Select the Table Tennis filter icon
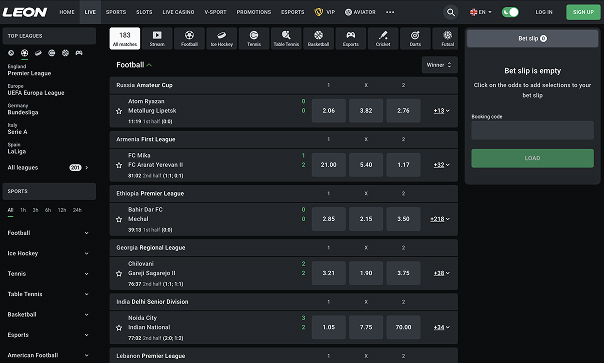604x363 pixels. click(x=286, y=39)
